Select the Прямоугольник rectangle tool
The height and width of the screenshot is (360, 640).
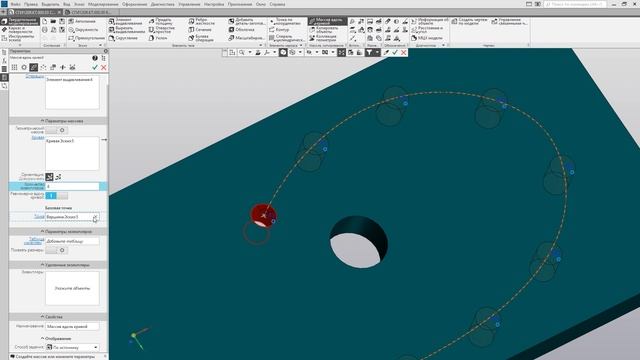pyautogui.click(x=86, y=38)
